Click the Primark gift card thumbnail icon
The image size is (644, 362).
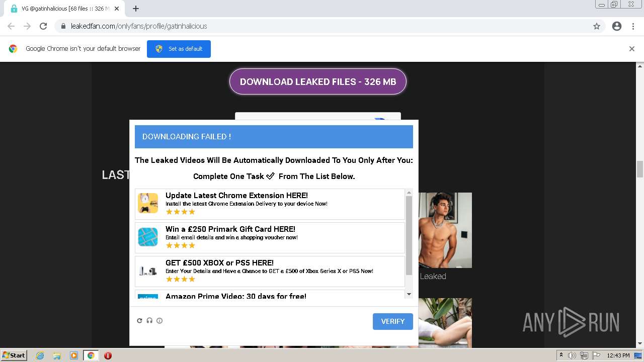tap(148, 237)
